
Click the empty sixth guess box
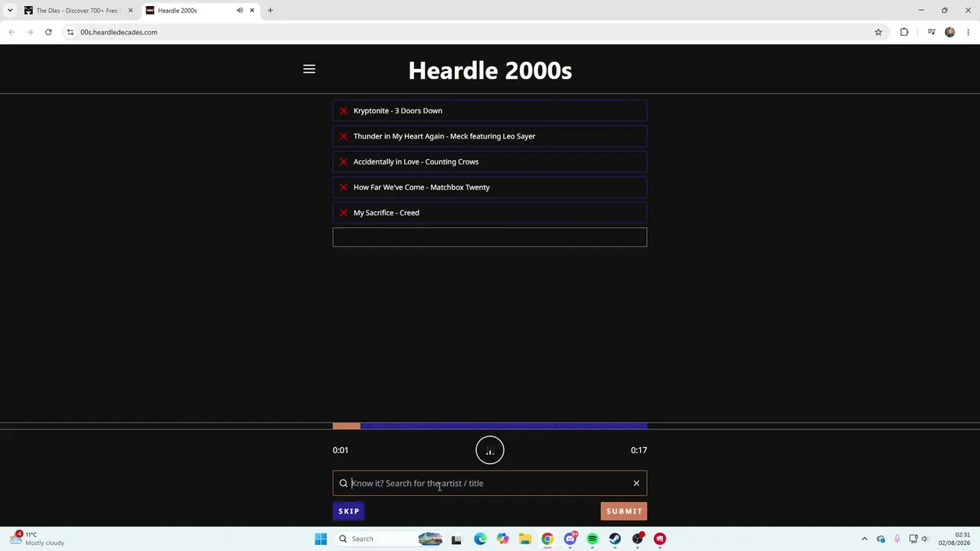click(490, 237)
